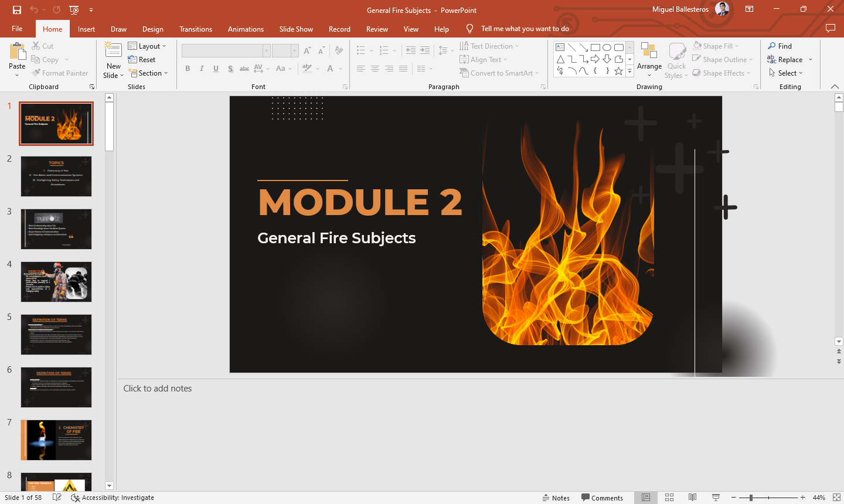The image size is (844, 504).
Task: Expand the Section dropdown
Action: point(148,73)
